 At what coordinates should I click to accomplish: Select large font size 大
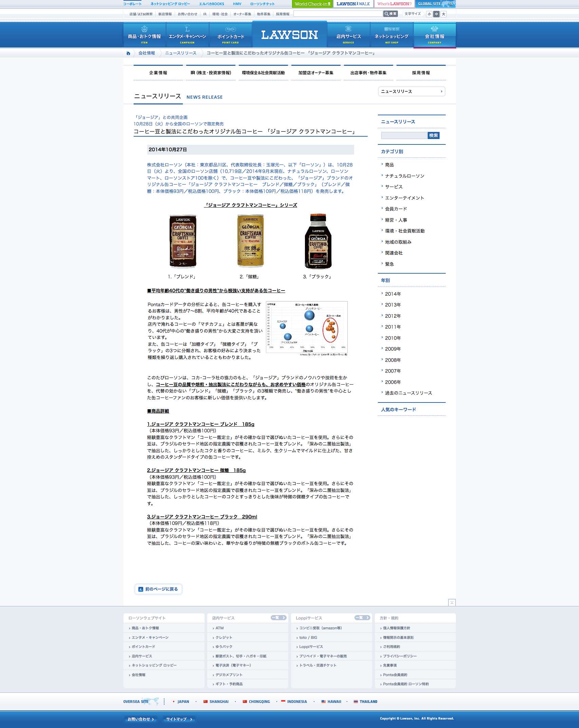tap(443, 14)
